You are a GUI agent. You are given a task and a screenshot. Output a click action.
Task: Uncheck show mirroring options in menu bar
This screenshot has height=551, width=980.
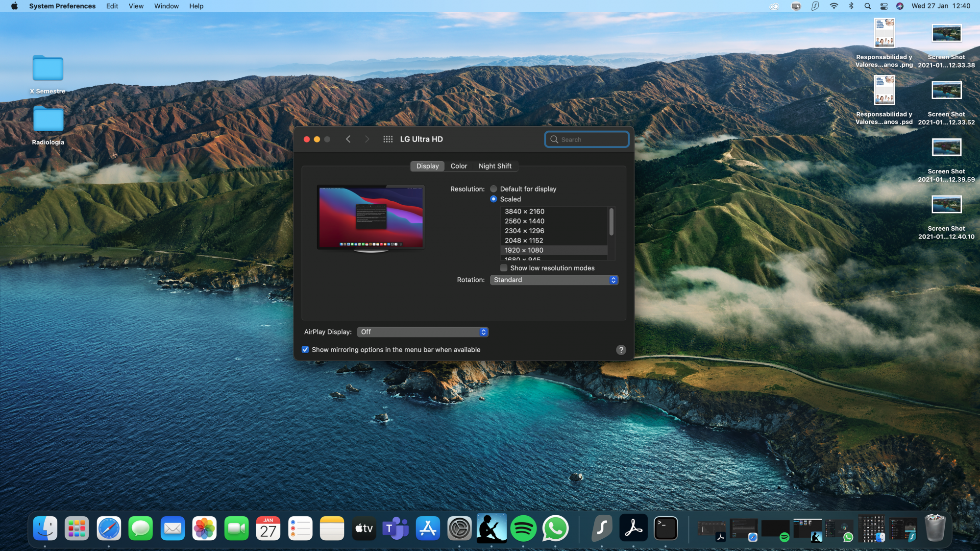(305, 350)
